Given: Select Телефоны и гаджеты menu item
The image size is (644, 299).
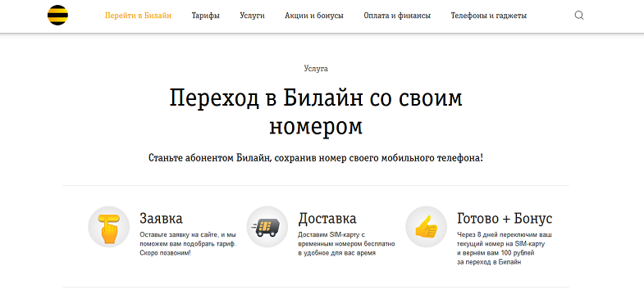Looking at the screenshot, I should [x=489, y=16].
